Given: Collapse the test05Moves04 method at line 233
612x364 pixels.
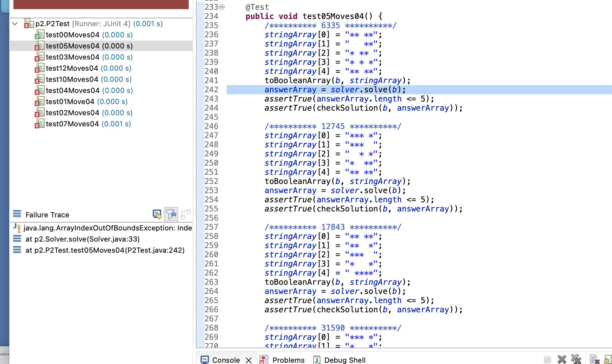Looking at the screenshot, I should [222, 7].
